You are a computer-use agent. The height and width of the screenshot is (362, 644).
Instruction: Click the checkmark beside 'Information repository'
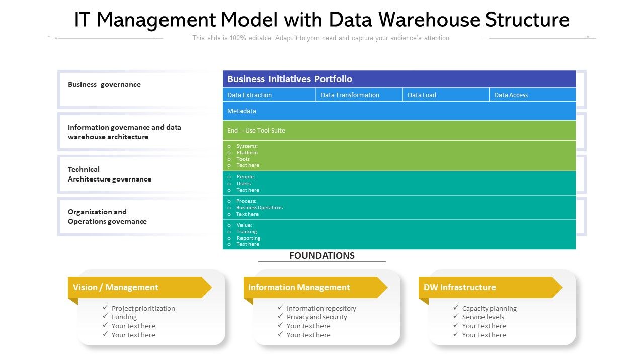pyautogui.click(x=280, y=308)
